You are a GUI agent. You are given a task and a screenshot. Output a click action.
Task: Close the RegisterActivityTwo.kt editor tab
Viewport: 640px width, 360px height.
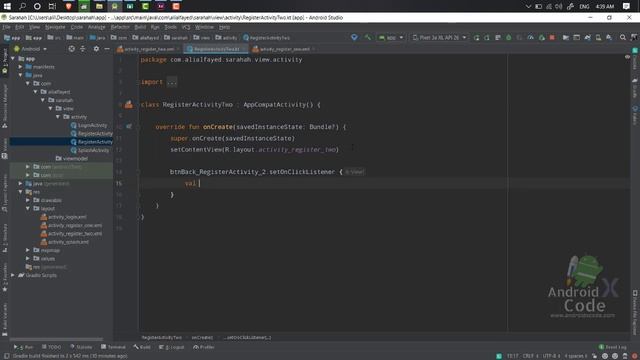(x=244, y=49)
